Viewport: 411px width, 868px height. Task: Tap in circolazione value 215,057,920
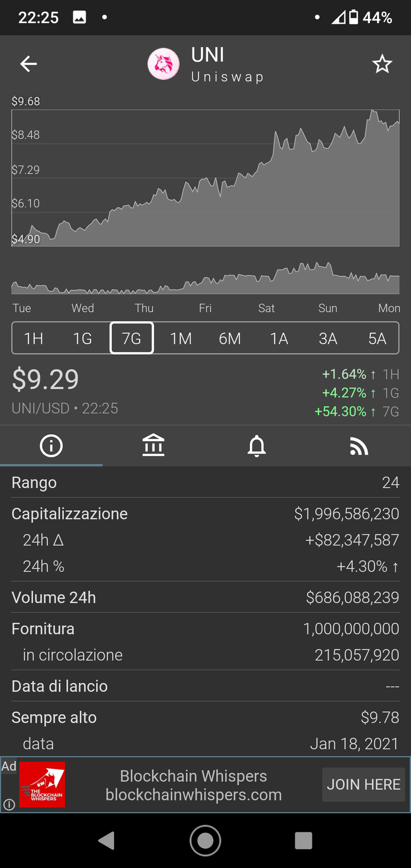357,655
